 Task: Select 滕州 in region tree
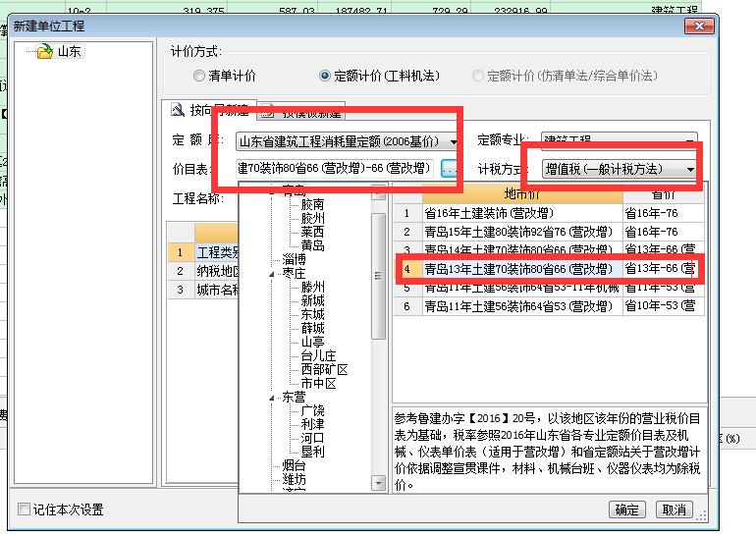[x=312, y=287]
